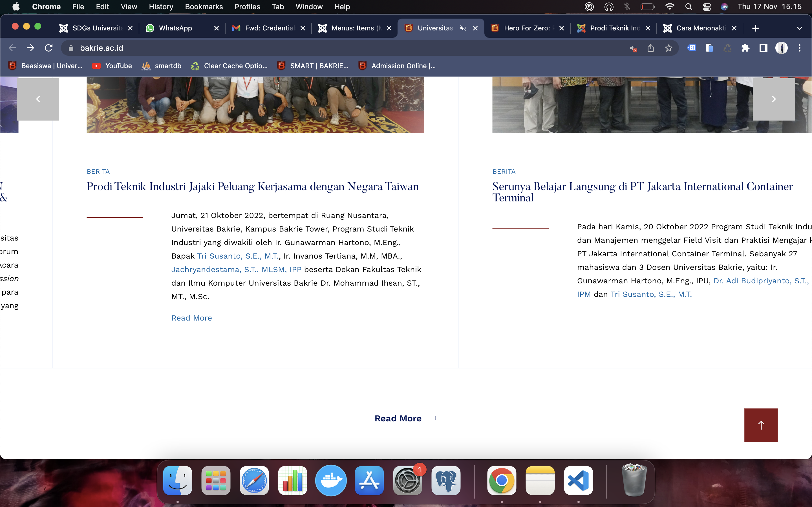Open the Admission Online bookmark
The image size is (812, 507).
tap(397, 66)
